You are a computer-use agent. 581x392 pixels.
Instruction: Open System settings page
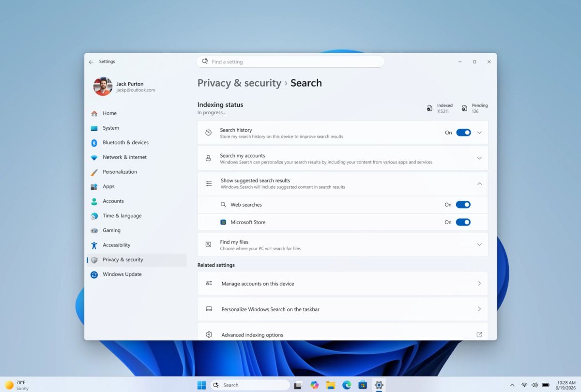[x=137, y=128]
